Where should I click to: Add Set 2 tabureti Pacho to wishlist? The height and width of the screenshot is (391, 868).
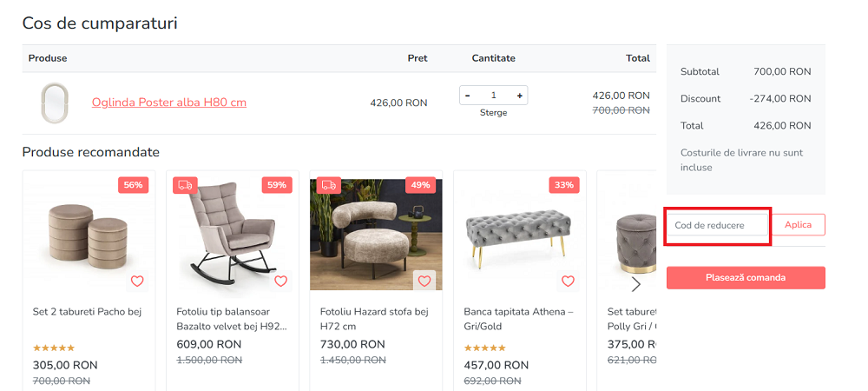pos(136,281)
